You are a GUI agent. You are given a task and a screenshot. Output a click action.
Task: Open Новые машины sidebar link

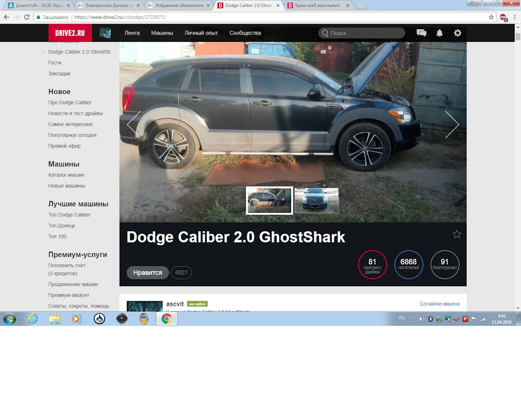[x=66, y=186]
